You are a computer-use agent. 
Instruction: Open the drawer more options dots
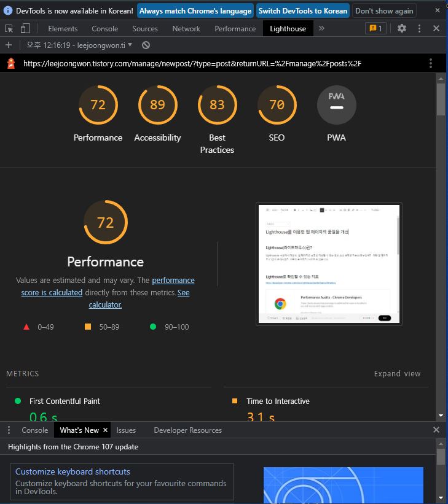[x=9, y=430]
